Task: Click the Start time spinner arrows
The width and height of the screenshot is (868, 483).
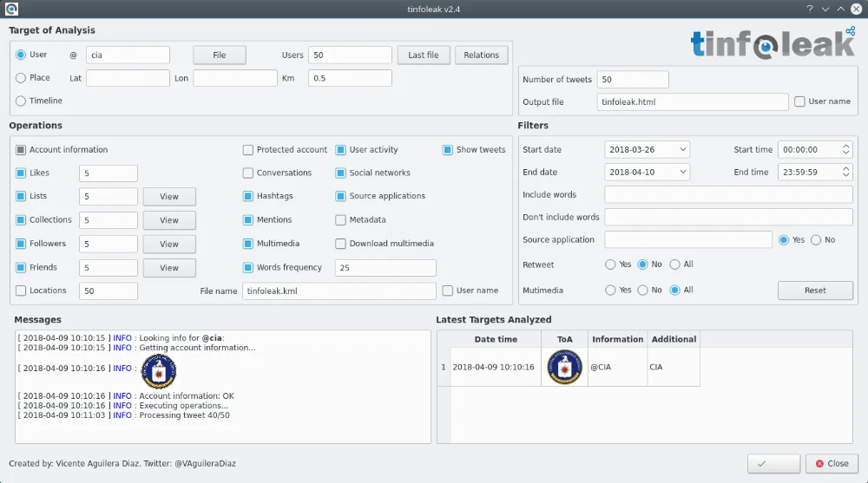Action: click(846, 149)
